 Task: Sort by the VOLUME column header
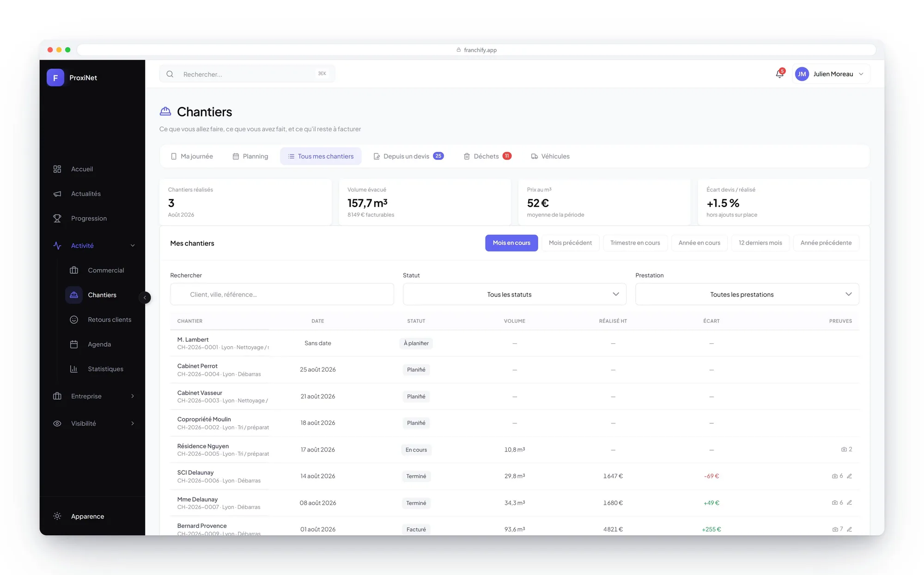514,321
